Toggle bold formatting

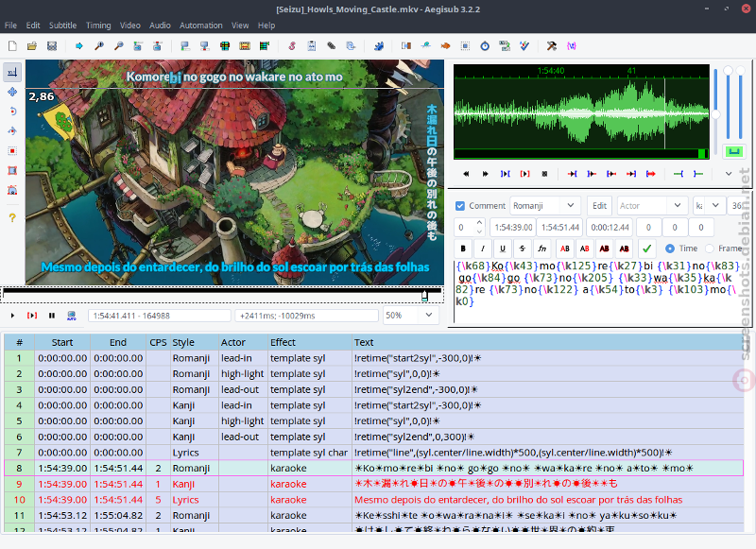coord(463,249)
